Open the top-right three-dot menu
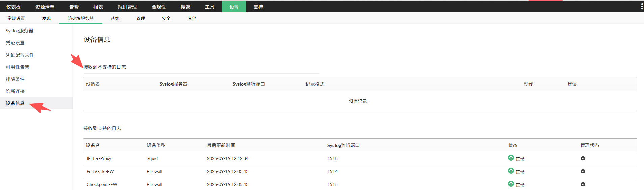Viewport: 644px width, 190px height. (642, 7)
